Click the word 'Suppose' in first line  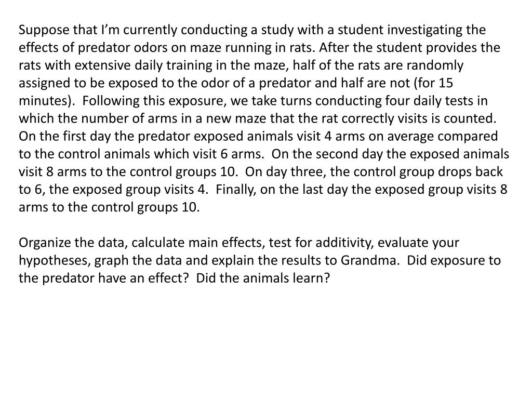coord(44,31)
